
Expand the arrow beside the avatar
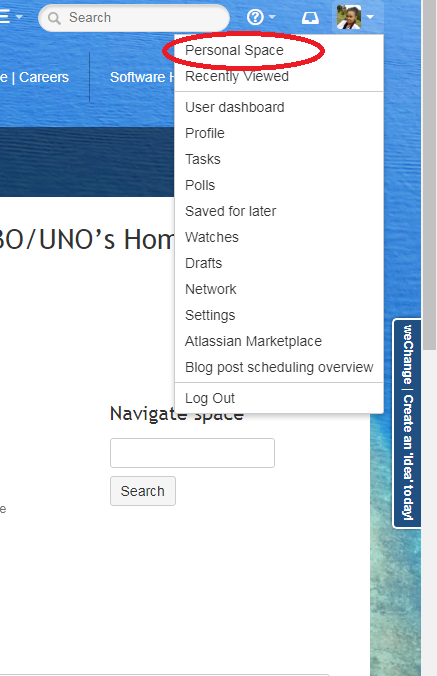(x=370, y=18)
